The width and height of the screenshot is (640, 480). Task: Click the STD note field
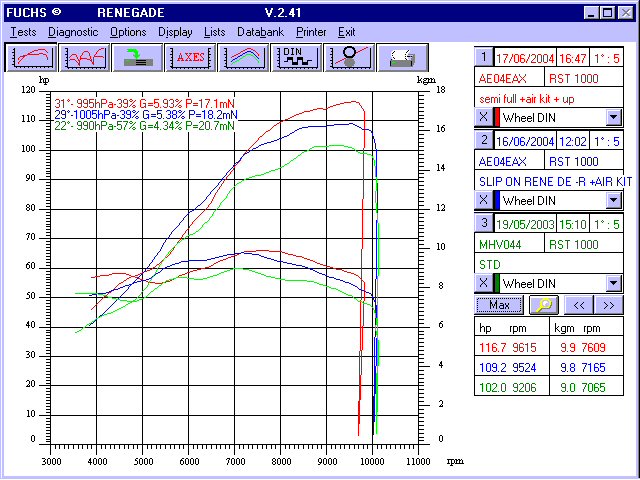[x=549, y=264]
